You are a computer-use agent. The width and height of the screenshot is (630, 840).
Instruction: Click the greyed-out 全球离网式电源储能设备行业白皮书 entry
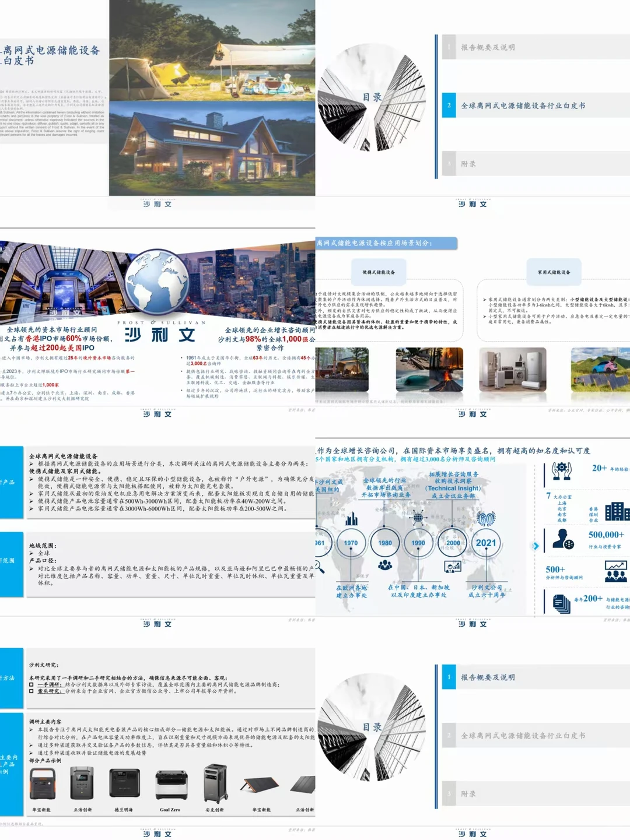point(535,736)
